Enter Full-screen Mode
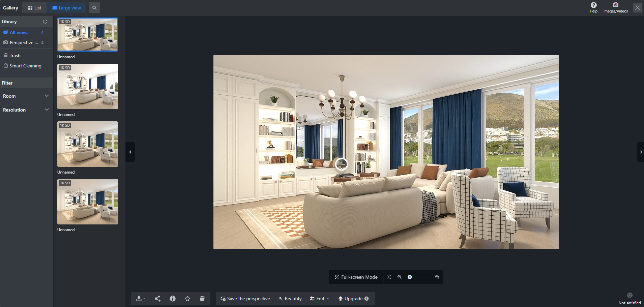Image resolution: width=644 pixels, height=307 pixels. pos(356,277)
